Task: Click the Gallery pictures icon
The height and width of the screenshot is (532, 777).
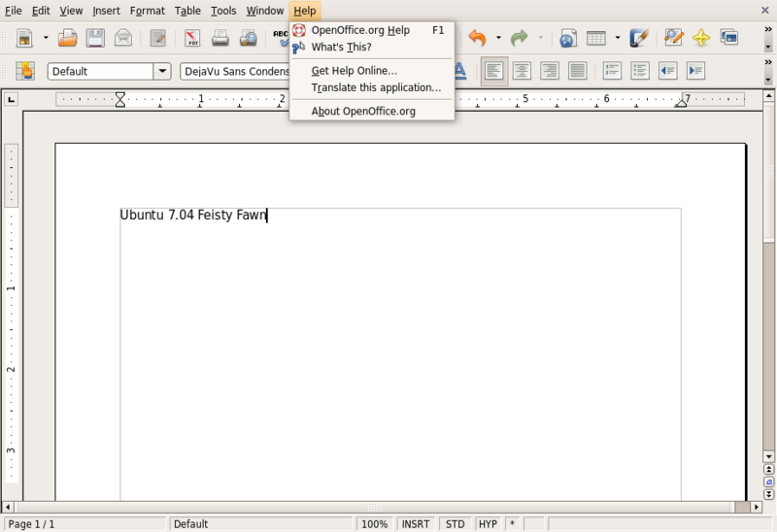Action: point(729,38)
